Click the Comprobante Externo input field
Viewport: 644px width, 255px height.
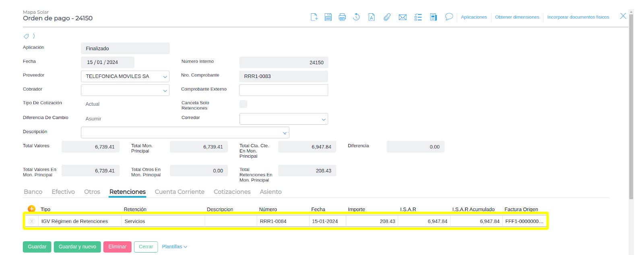(283, 90)
